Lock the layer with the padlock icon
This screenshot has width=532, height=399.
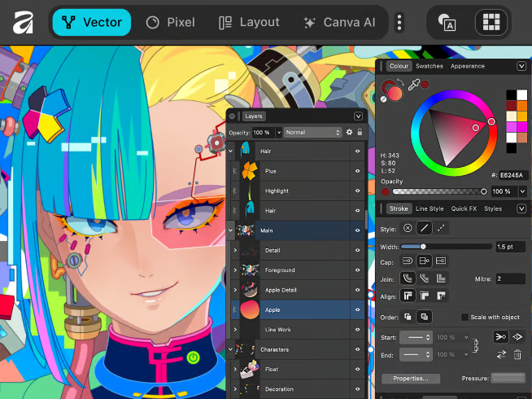pos(360,132)
